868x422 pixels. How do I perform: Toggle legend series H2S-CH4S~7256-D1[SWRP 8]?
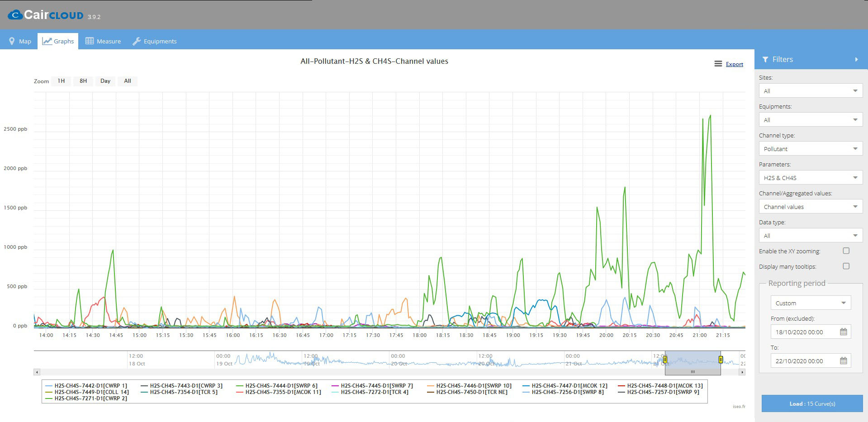[563, 392]
